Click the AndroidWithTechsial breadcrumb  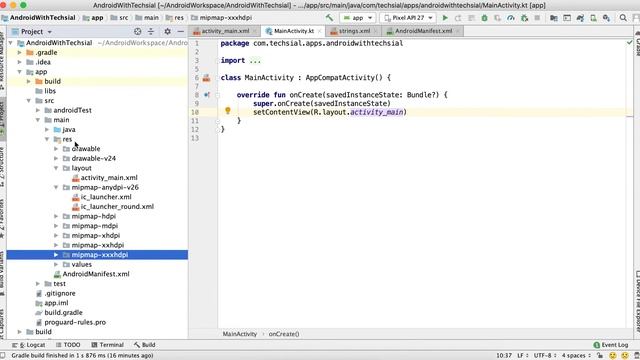pos(38,18)
